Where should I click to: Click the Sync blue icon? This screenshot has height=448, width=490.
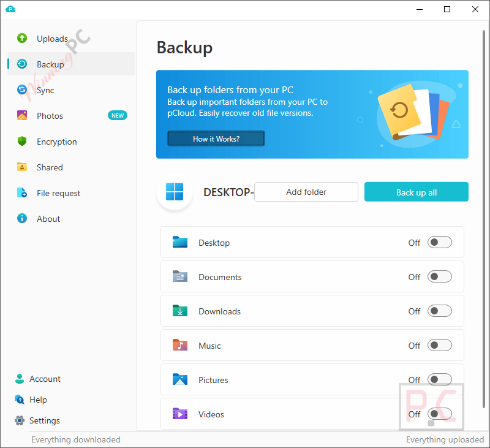point(22,89)
